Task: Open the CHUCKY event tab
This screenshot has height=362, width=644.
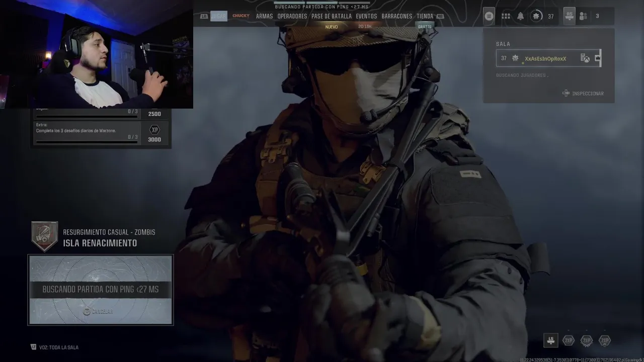Action: [x=241, y=16]
